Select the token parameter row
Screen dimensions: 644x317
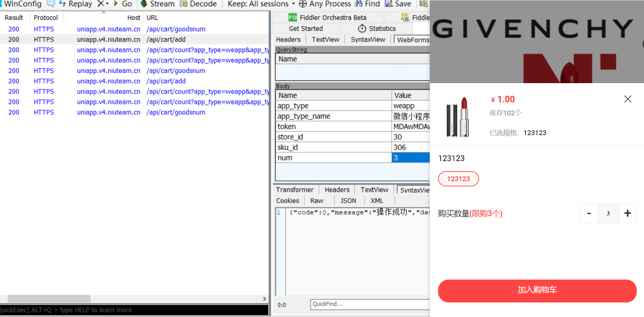coord(353,126)
